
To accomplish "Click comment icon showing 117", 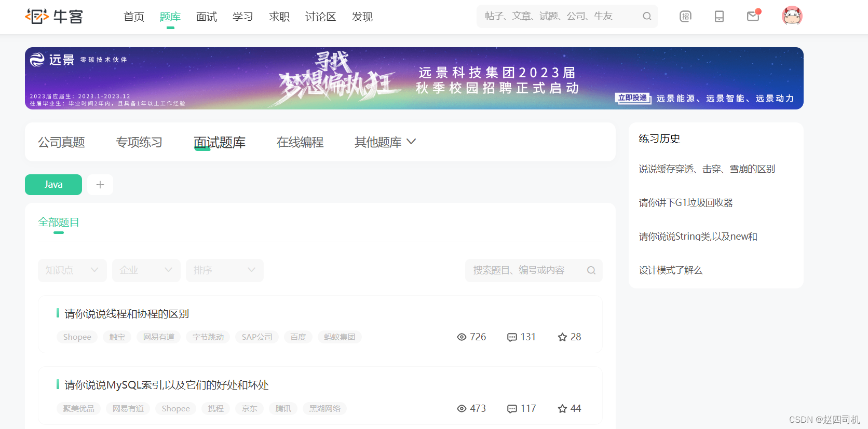I will [x=512, y=409].
